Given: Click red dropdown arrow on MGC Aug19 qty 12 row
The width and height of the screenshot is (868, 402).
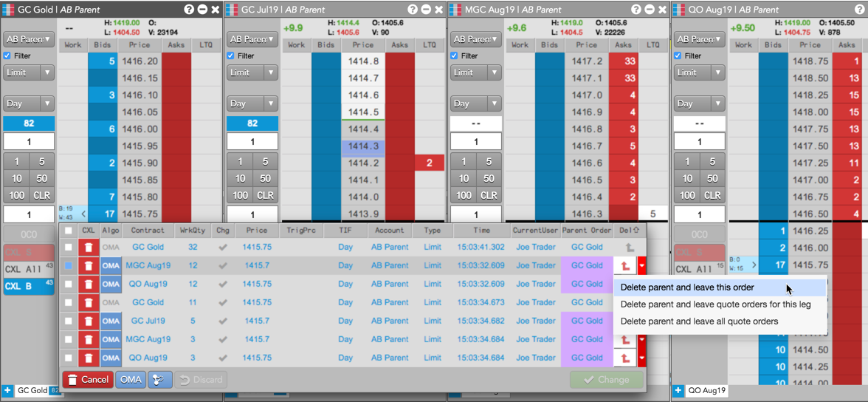Looking at the screenshot, I should [x=641, y=265].
